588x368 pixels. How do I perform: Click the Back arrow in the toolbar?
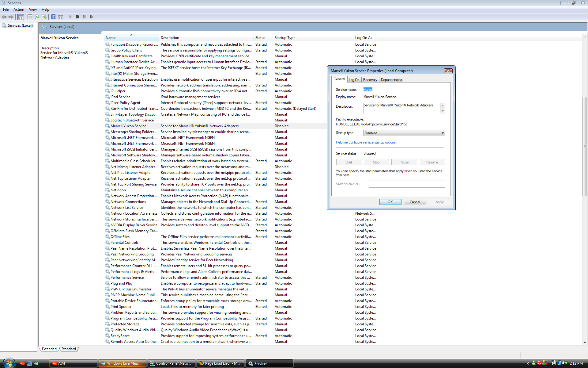click(4, 17)
